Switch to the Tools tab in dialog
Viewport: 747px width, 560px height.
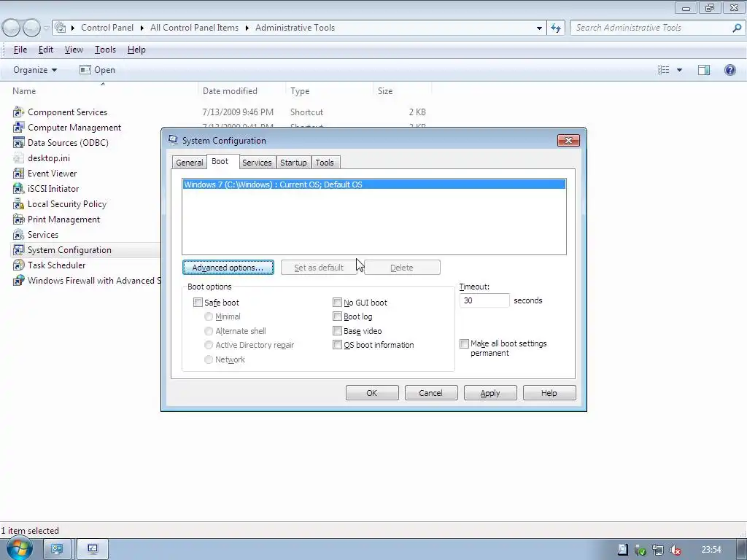pyautogui.click(x=325, y=163)
